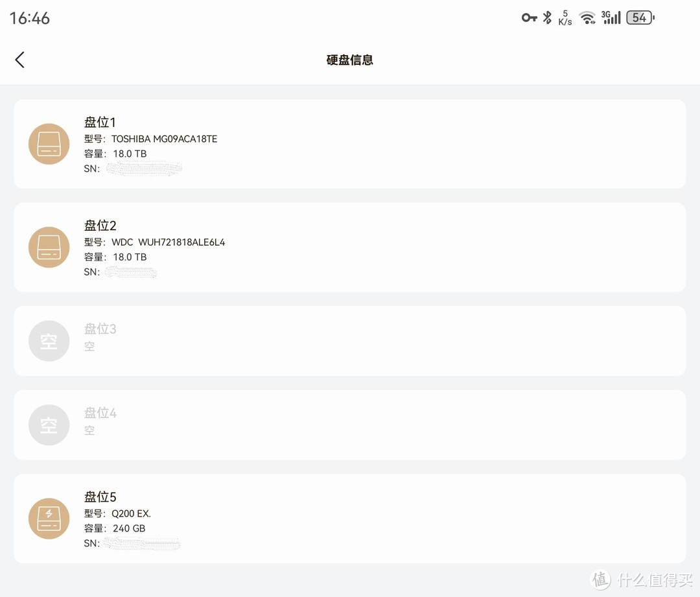Tap the Q200 EX. model text
This screenshot has width=700, height=597.
(x=131, y=513)
